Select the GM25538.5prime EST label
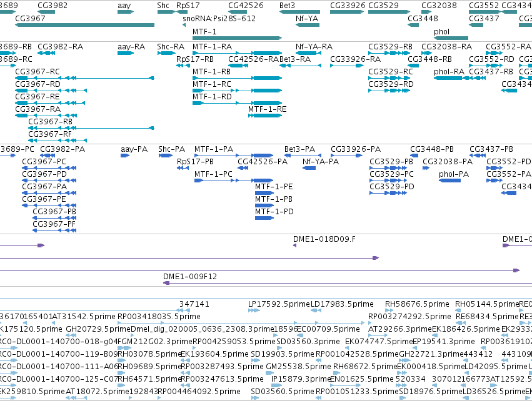Image resolution: width=532 pixels, height=401 pixels. (299, 367)
